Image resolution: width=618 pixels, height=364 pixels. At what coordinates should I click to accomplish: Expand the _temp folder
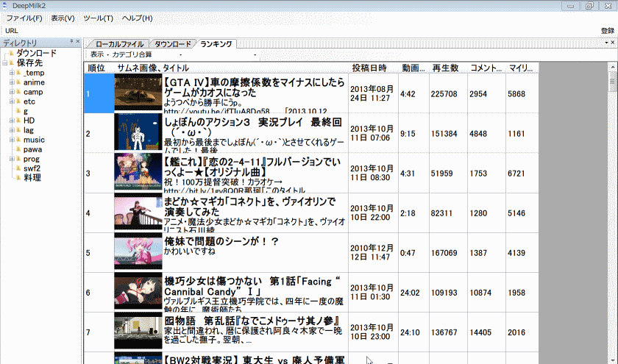click(x=12, y=73)
